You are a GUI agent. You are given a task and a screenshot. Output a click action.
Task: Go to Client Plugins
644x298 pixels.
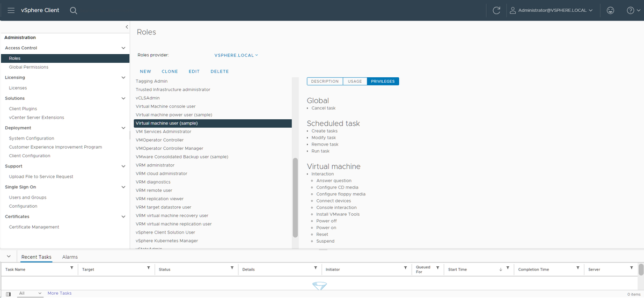(x=23, y=109)
